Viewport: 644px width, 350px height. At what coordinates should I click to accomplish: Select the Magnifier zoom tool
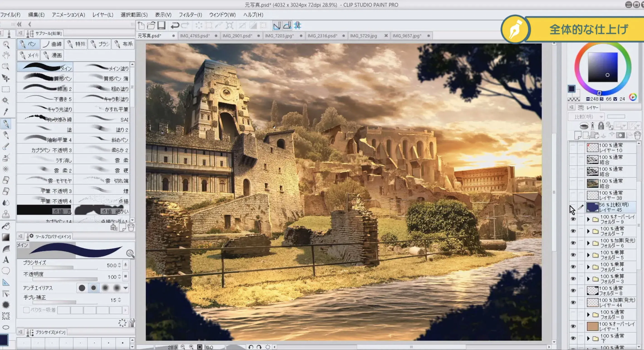(6, 45)
